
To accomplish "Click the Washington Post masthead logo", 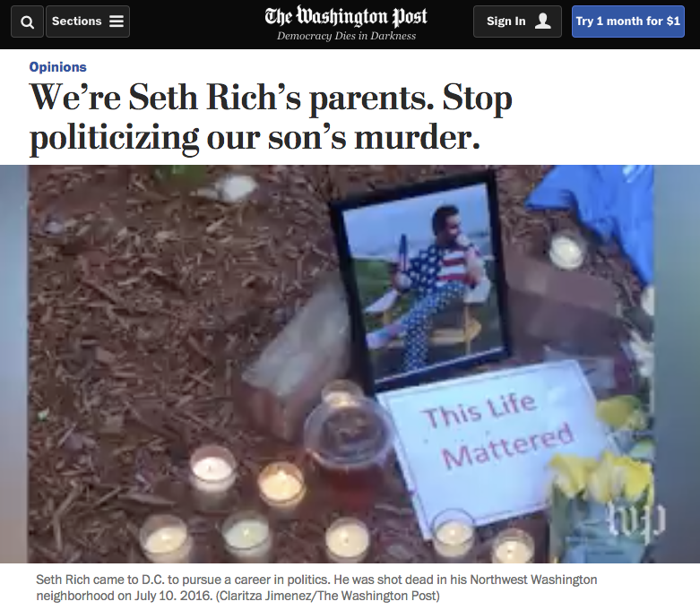I will [346, 16].
